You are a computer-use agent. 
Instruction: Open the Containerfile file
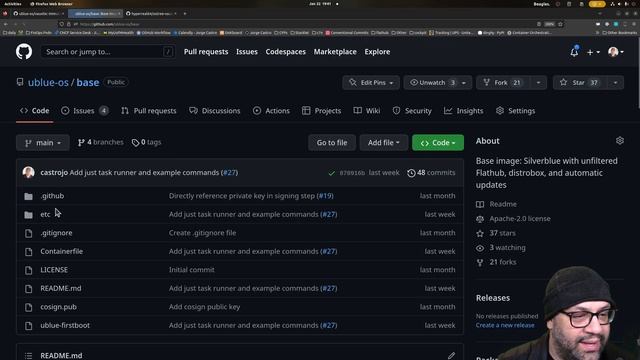pos(61,251)
